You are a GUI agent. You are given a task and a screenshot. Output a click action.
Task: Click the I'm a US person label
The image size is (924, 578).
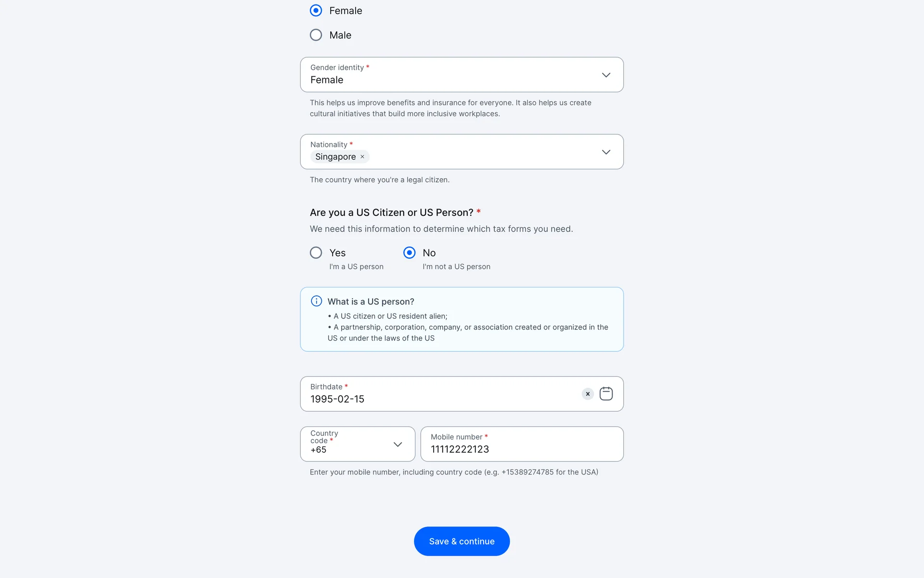[356, 266]
